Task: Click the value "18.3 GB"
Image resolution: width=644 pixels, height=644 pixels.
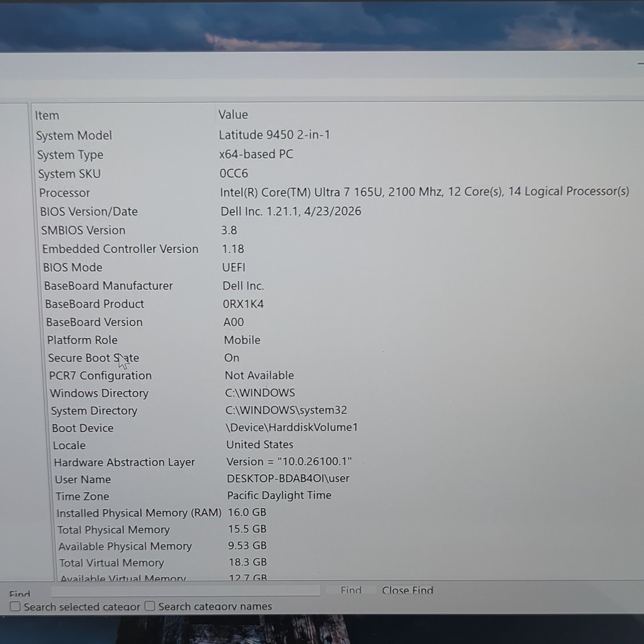Action: (248, 562)
